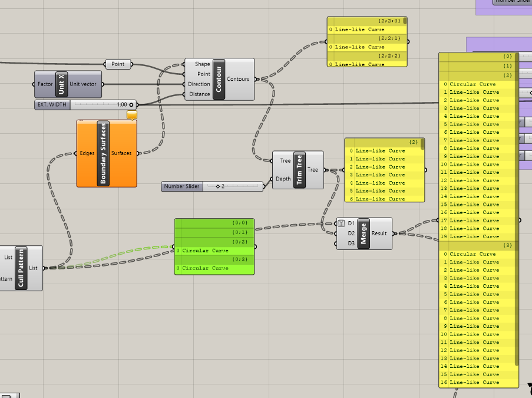Select the Trim Tree component name bar
The height and width of the screenshot is (398, 532).
pos(299,170)
